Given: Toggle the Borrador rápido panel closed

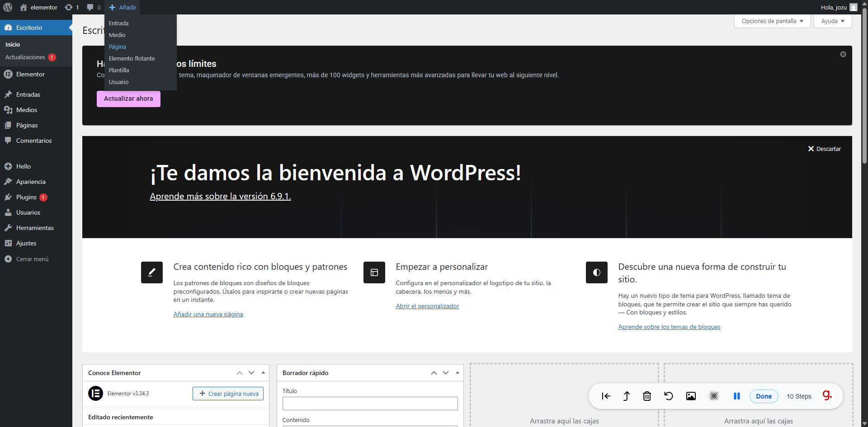Looking at the screenshot, I should click(458, 372).
